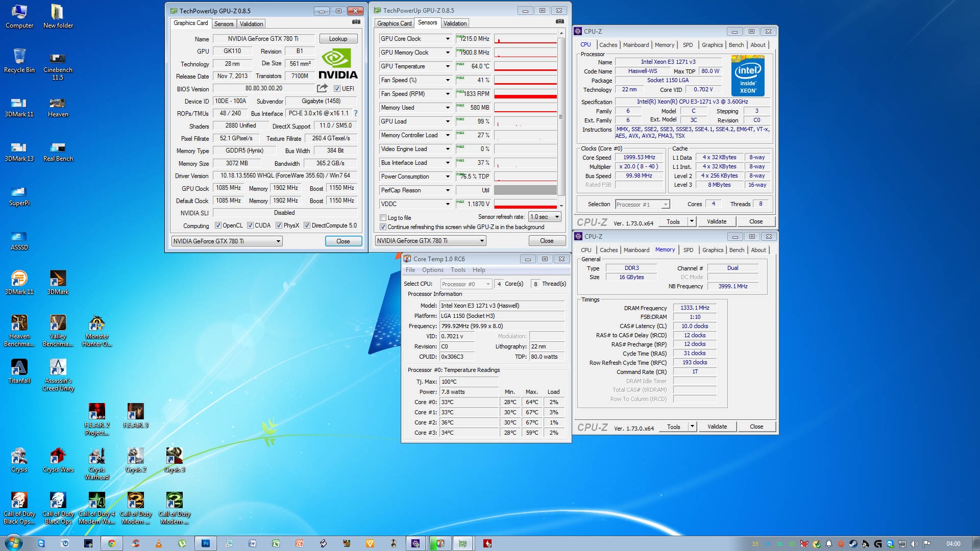Open F.E.A.R. 3 desktop icon

coord(135,415)
